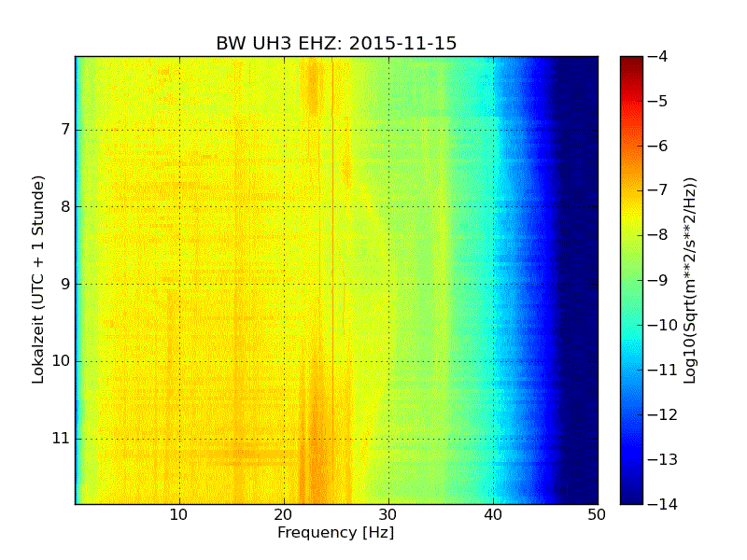The image size is (747, 560).
Task: Click y-axis tick label '7'
Action: tap(65, 130)
